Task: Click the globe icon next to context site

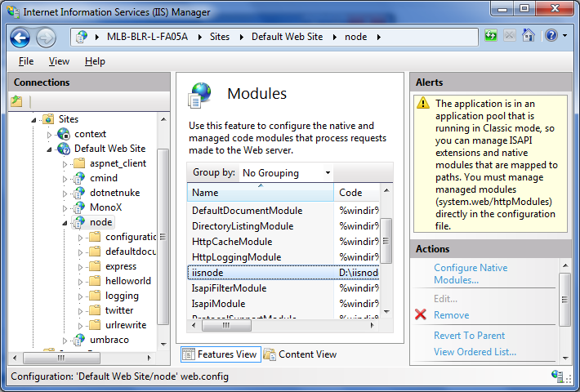Action: [x=64, y=134]
